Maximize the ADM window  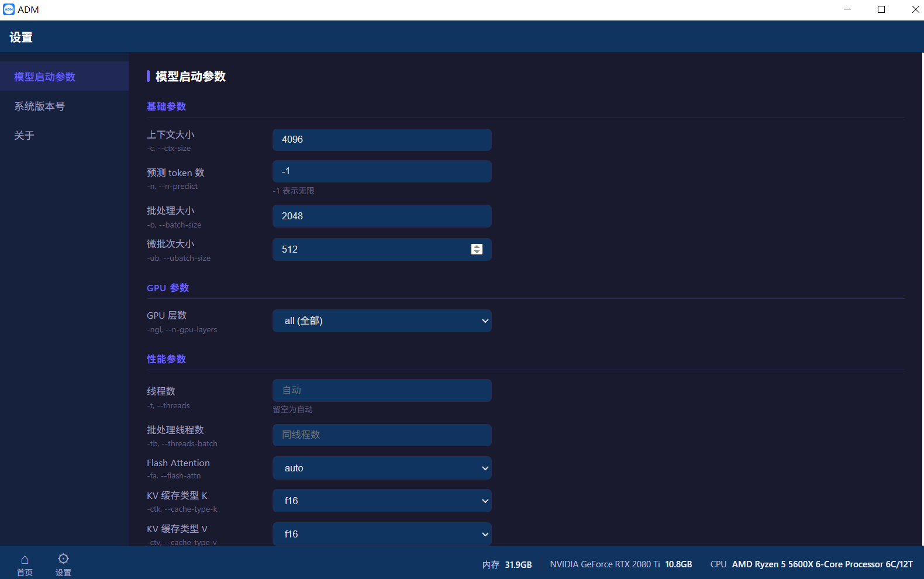[881, 9]
